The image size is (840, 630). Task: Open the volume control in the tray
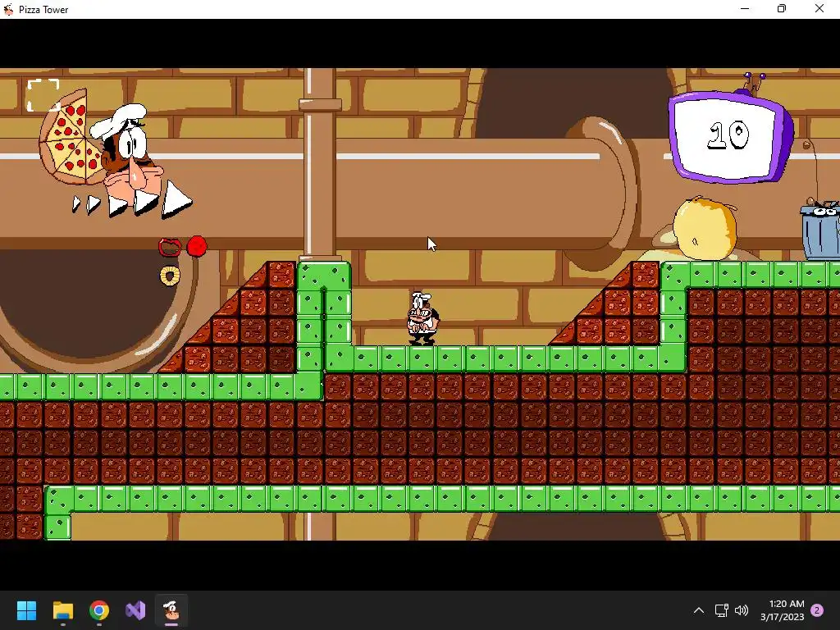pyautogui.click(x=742, y=610)
